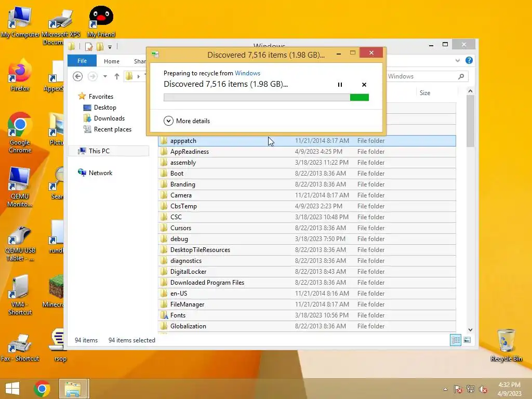Image resolution: width=532 pixels, height=399 pixels.
Task: Pause the recycle operation
Action: pos(340,85)
